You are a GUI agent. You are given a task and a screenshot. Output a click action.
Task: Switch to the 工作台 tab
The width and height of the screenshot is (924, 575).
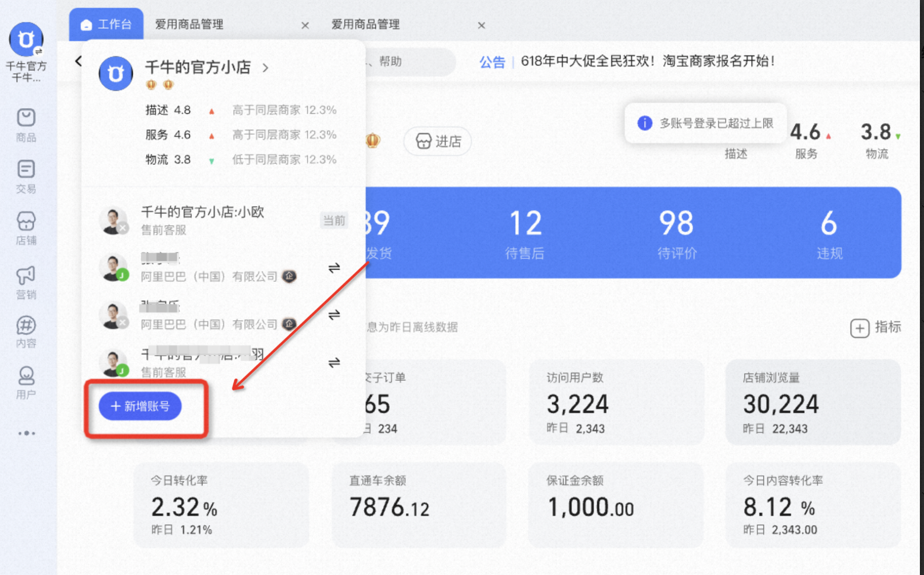pos(106,24)
